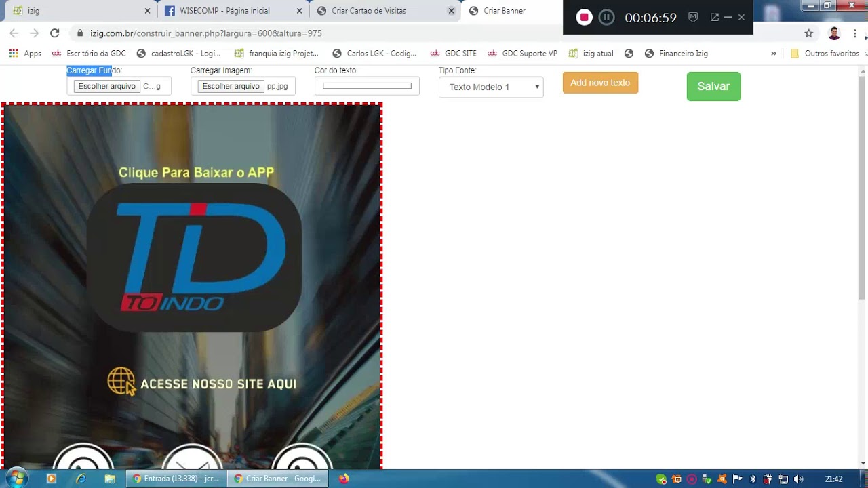Image resolution: width=868 pixels, height=488 pixels.
Task: Close the izig tab
Action: click(x=148, y=11)
